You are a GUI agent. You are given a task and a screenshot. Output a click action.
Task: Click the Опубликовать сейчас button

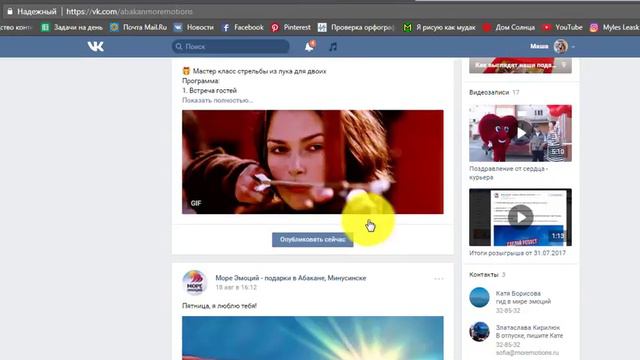[313, 240]
